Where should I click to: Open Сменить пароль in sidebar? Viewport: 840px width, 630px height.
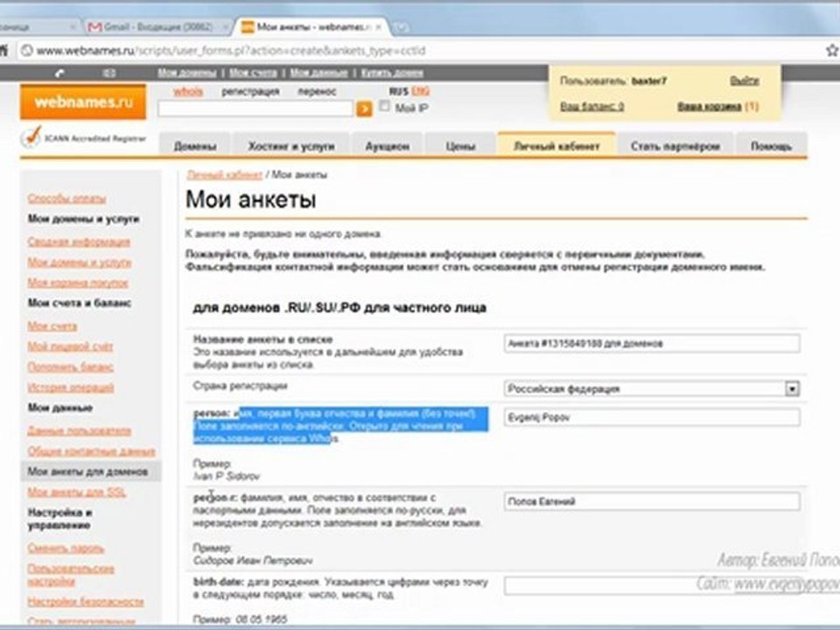(66, 548)
